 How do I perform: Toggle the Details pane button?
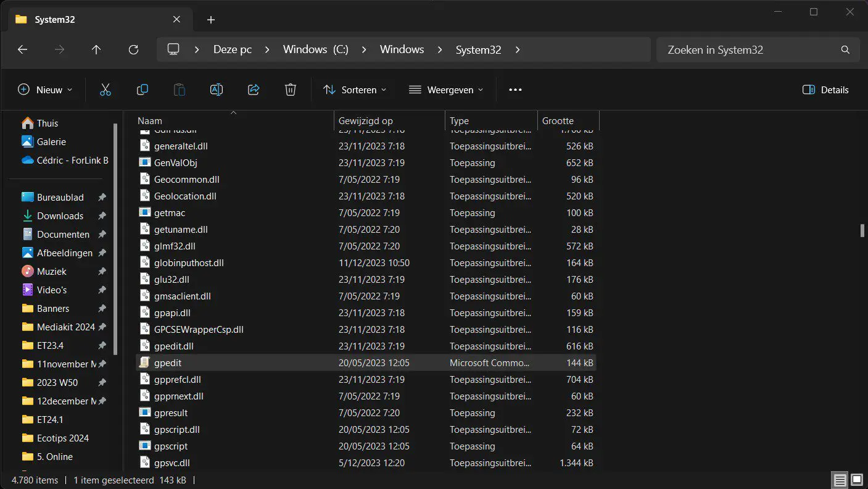[x=825, y=90]
